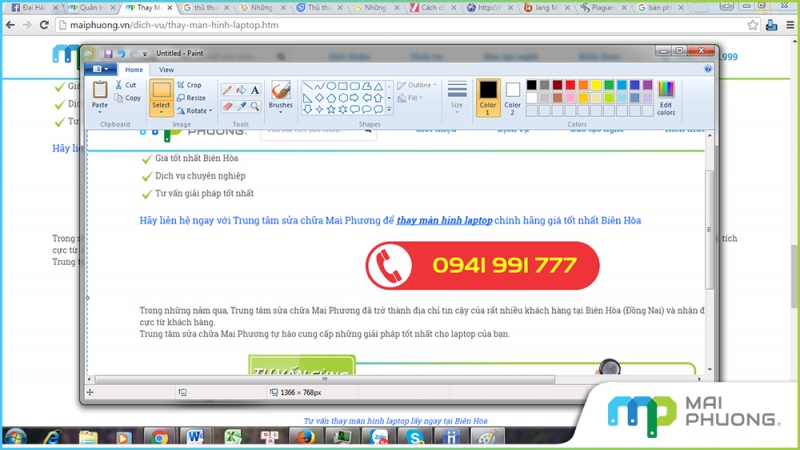Open Internet Explorer from the taskbar
This screenshot has height=450, width=800.
(52, 437)
